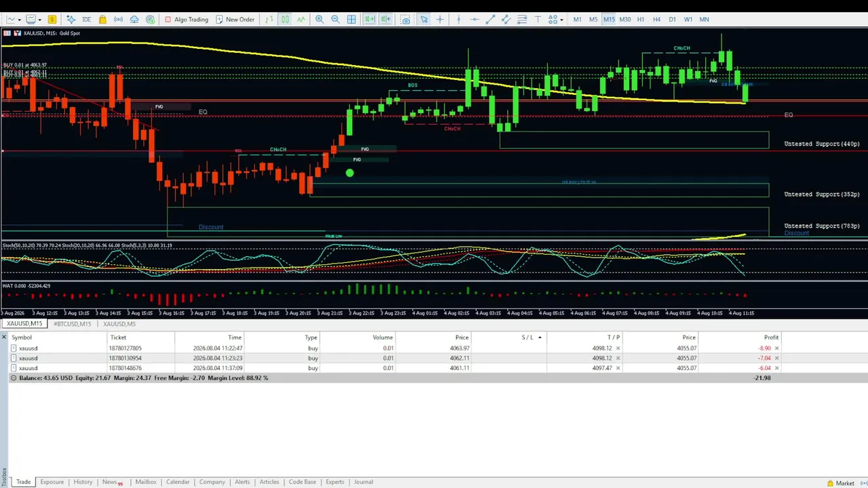Viewport: 868px width, 488px height.
Task: Open the Experts tab
Action: pyautogui.click(x=335, y=482)
